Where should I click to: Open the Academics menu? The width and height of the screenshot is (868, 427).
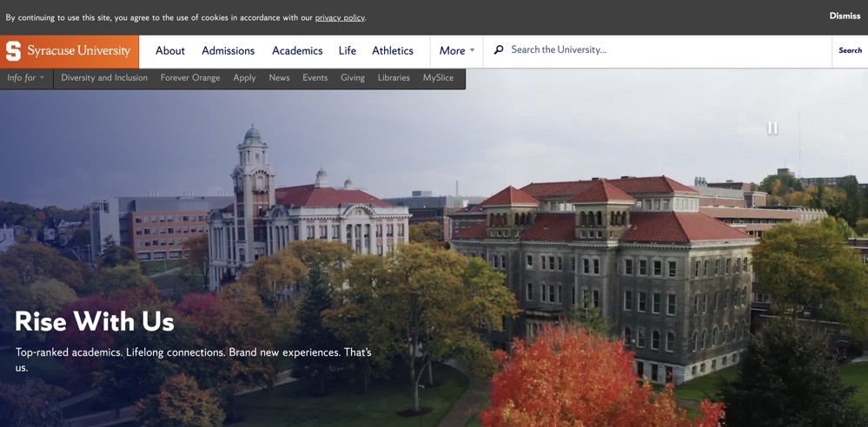click(x=297, y=51)
